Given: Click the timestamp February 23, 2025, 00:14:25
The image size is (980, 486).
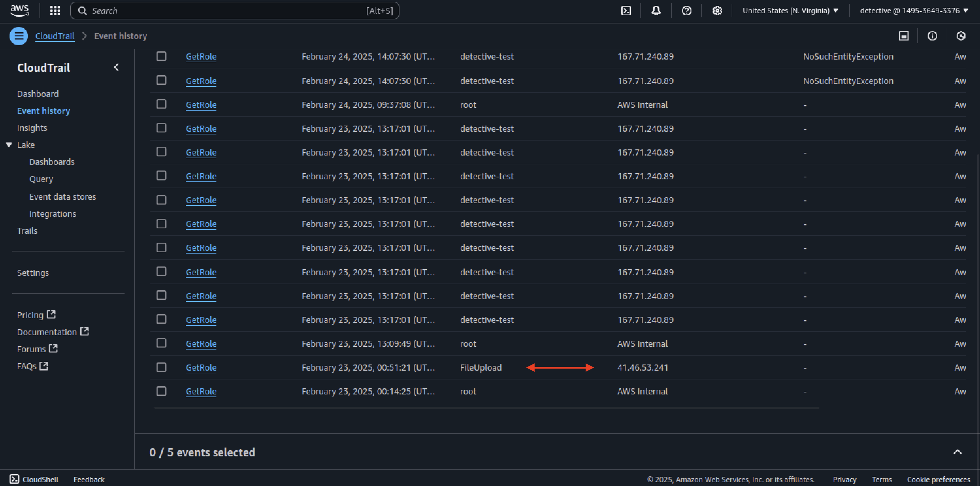Looking at the screenshot, I should [368, 391].
